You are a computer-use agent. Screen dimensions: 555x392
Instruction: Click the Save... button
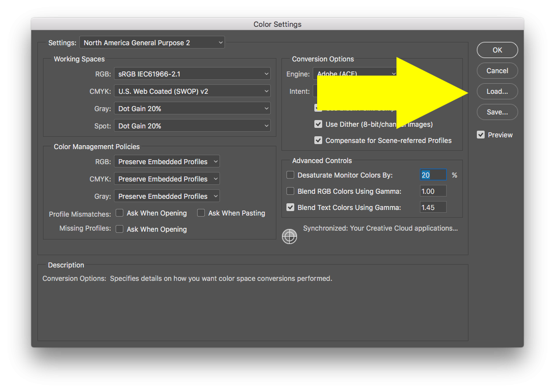point(497,112)
